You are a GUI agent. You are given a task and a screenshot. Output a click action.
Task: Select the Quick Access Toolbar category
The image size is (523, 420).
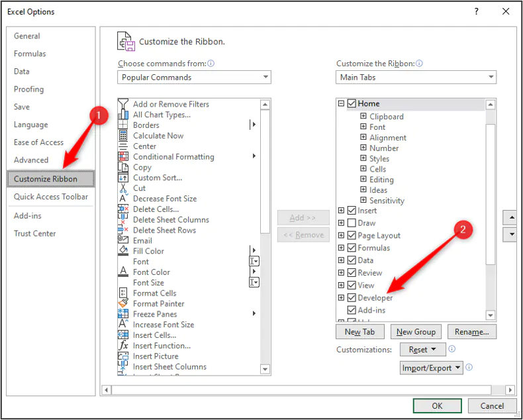click(51, 197)
